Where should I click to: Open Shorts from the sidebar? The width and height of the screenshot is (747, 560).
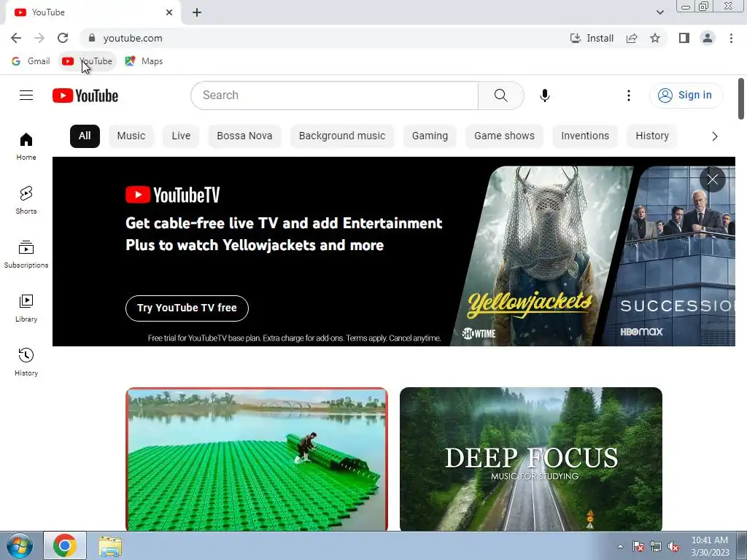click(26, 200)
